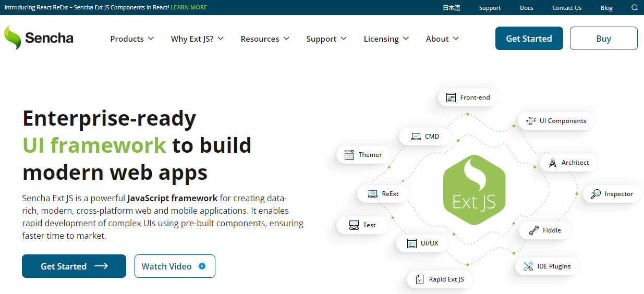Click the Fiddle pill label

pyautogui.click(x=552, y=230)
